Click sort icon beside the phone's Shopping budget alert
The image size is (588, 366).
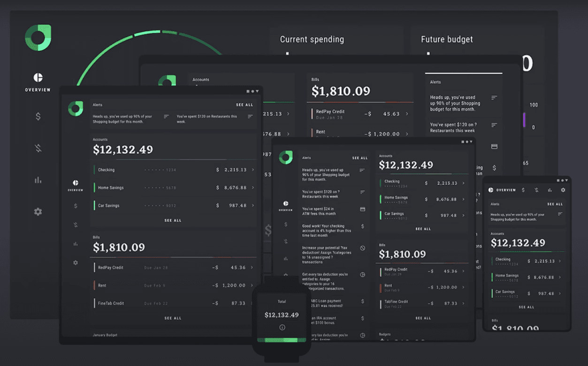pos(560,214)
